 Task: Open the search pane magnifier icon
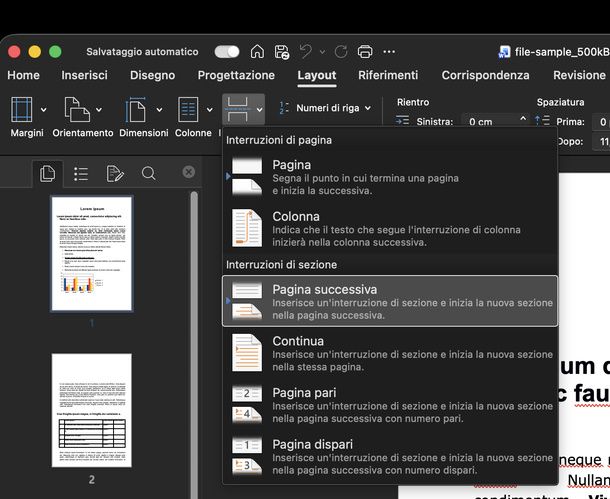149,173
